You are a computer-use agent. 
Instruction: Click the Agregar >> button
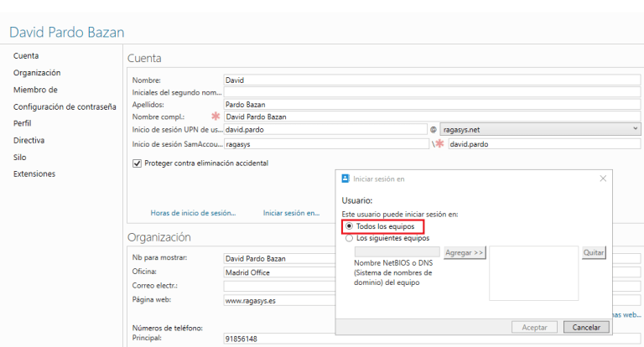pyautogui.click(x=464, y=252)
